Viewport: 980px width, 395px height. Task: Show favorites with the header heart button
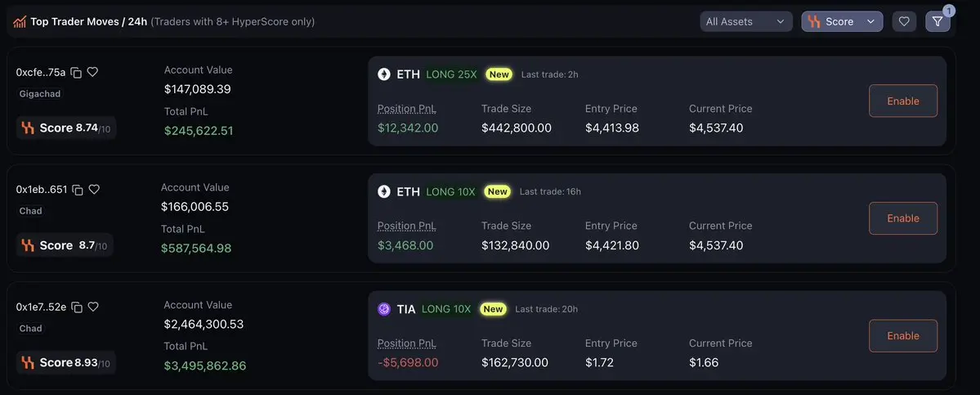point(904,21)
